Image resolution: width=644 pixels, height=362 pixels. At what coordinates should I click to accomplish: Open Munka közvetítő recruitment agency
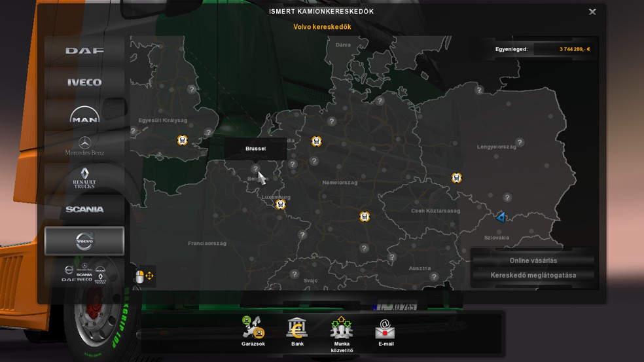(x=342, y=334)
